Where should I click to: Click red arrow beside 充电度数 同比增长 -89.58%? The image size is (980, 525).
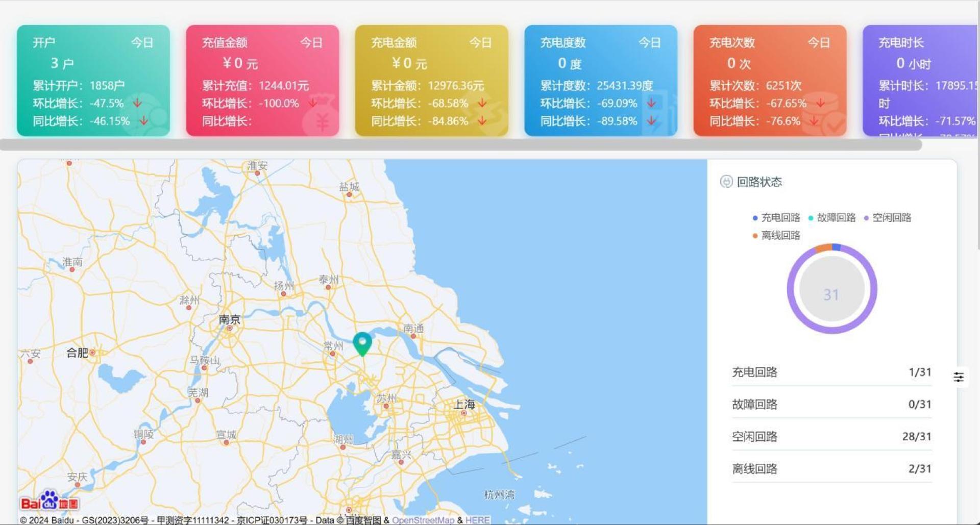[x=651, y=121]
